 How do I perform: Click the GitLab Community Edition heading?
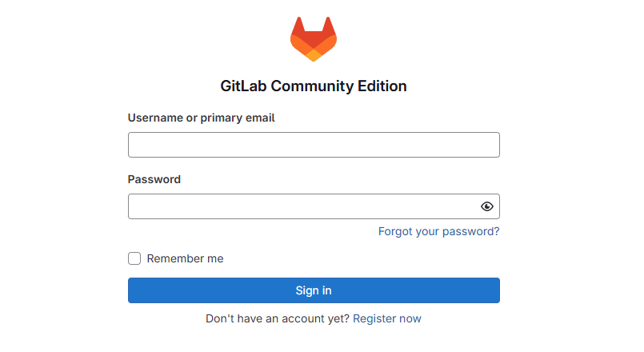(314, 86)
